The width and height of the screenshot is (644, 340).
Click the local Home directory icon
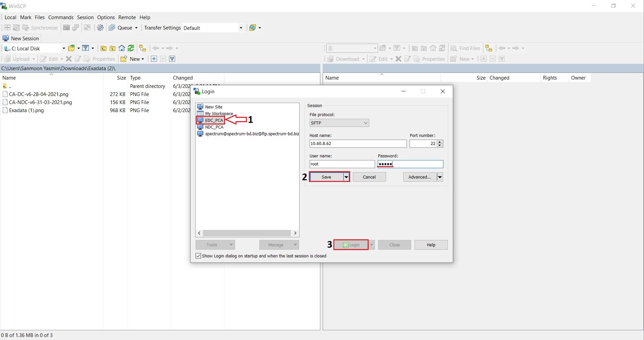pyautogui.click(x=122, y=48)
